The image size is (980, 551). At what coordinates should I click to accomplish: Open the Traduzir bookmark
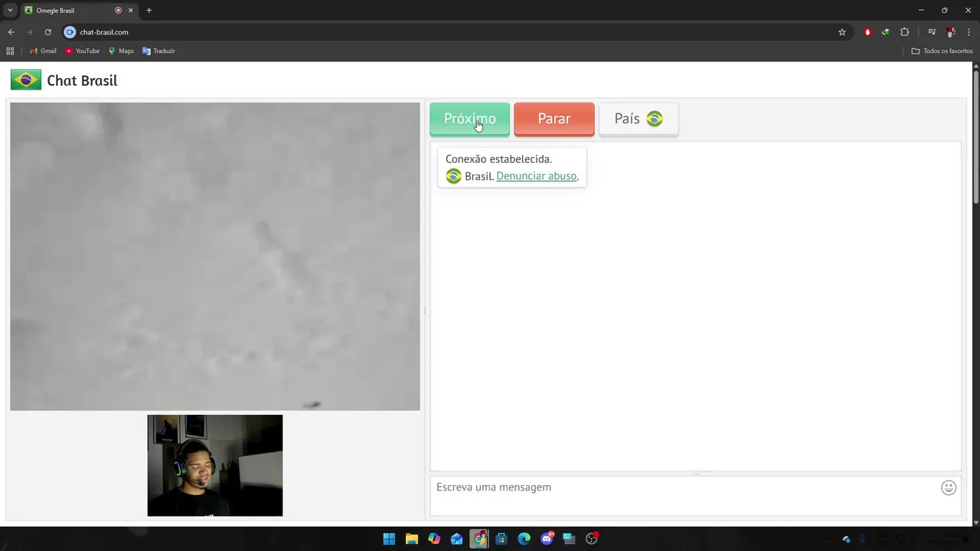(x=158, y=51)
